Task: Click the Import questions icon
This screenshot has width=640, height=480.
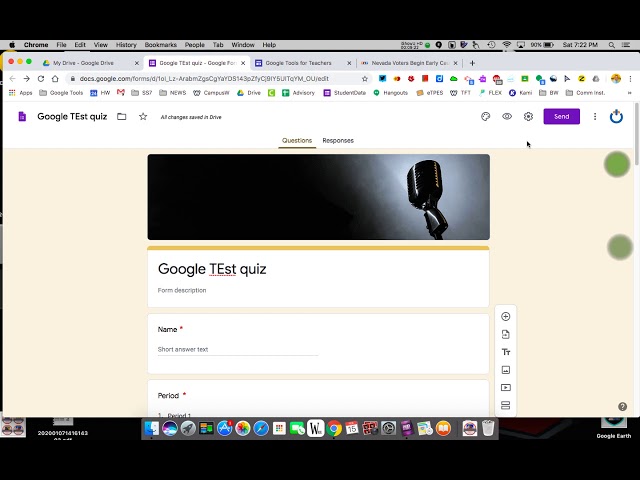Action: tap(505, 334)
